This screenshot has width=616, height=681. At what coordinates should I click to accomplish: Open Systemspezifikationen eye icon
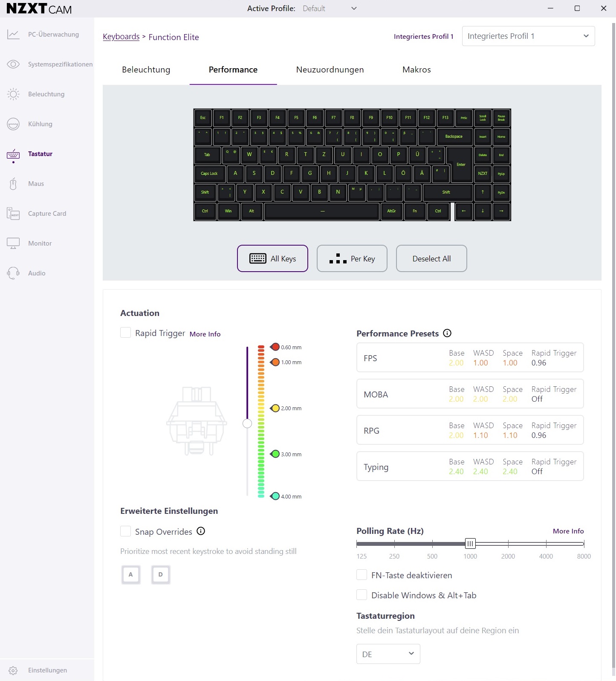[x=13, y=64]
